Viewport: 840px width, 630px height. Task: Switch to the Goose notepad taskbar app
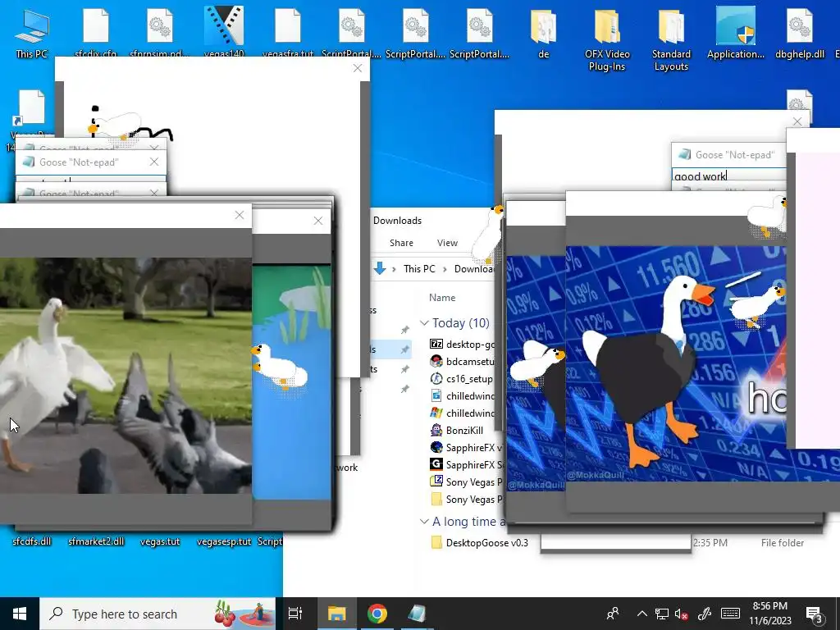(417, 614)
